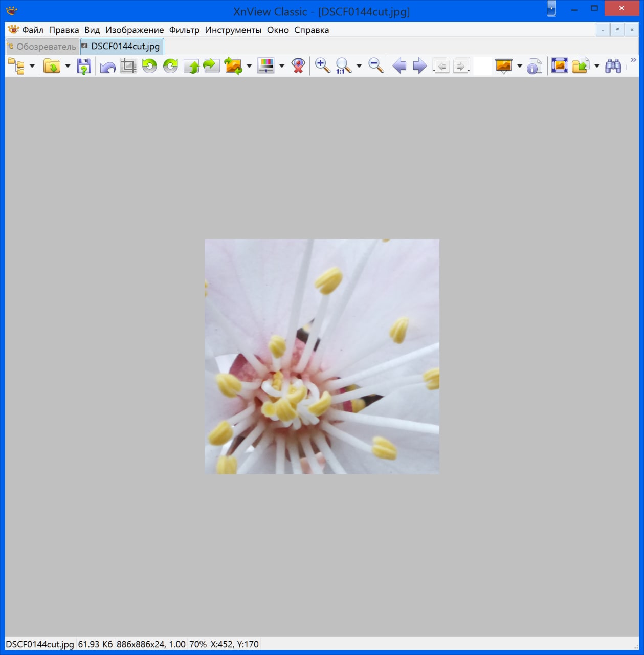
Task: Click the 70% zoom status text
Action: 198,644
